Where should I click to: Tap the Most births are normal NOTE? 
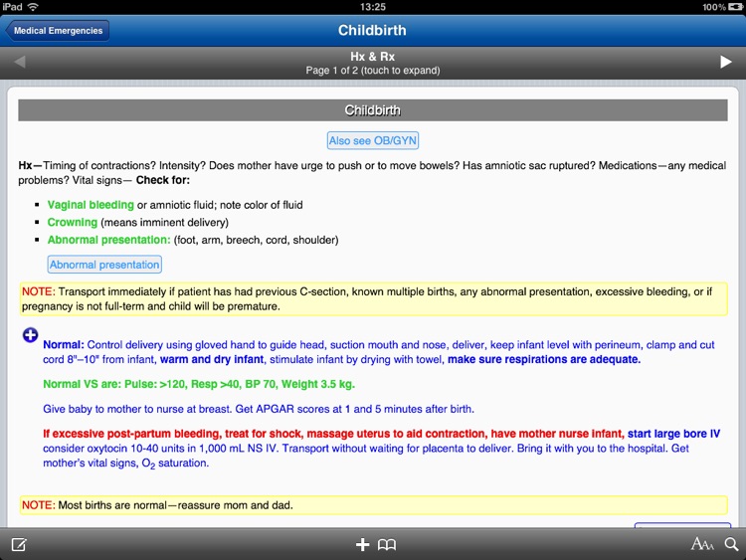373,505
